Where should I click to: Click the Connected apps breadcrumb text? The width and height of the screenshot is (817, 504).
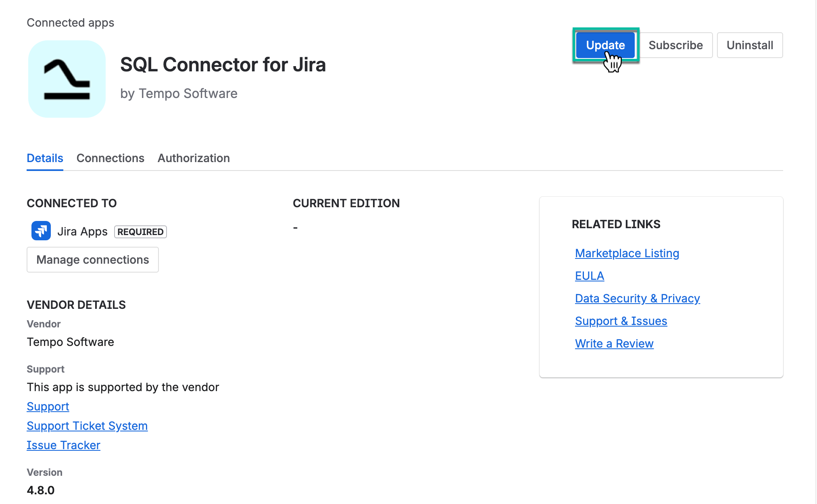[71, 23]
